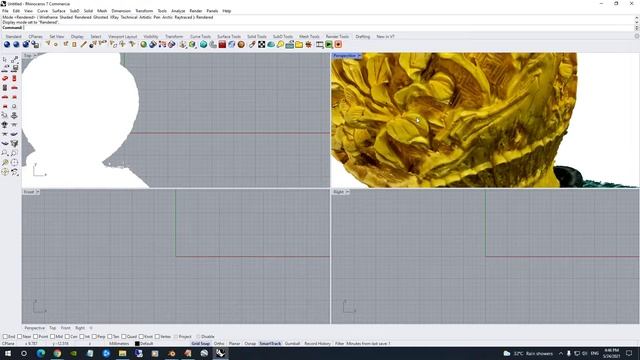Viewport: 640px width, 360px height.
Task: Click the checkerboard texture mapping icon
Action: coord(262,44)
